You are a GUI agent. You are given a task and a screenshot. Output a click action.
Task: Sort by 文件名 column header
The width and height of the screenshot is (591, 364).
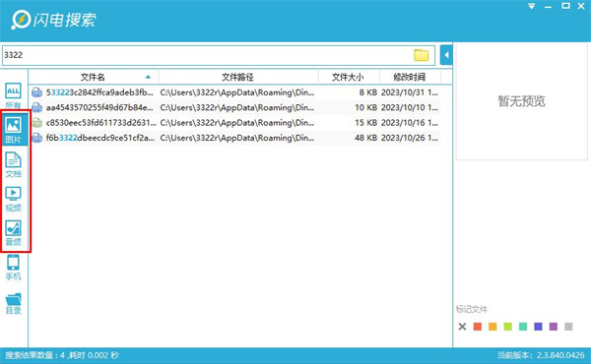point(94,77)
